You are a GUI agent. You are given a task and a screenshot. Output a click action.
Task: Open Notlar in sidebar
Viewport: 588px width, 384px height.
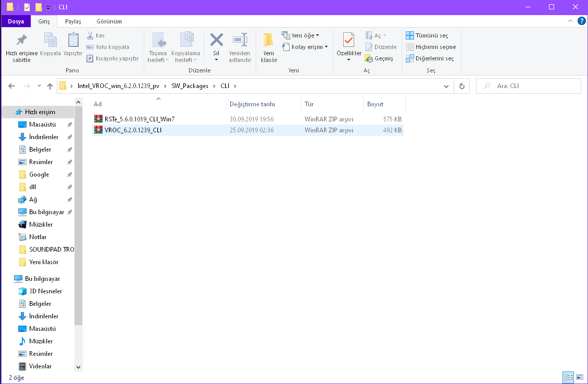38,237
